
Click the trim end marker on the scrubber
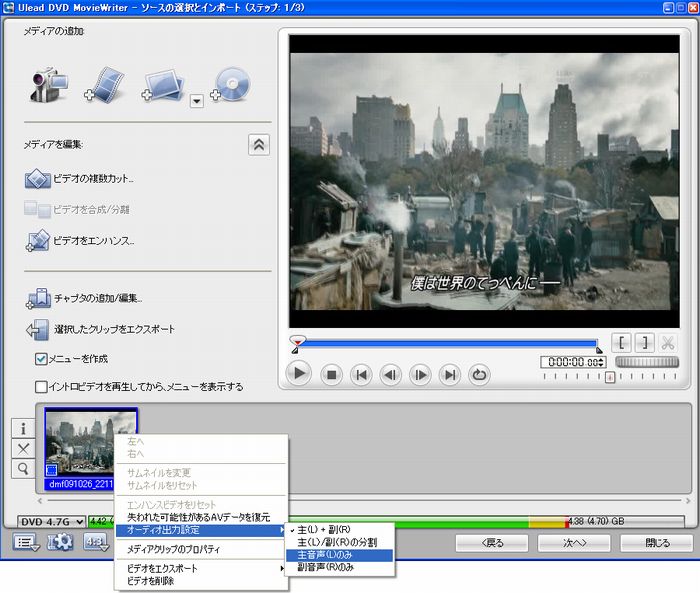tap(599, 351)
